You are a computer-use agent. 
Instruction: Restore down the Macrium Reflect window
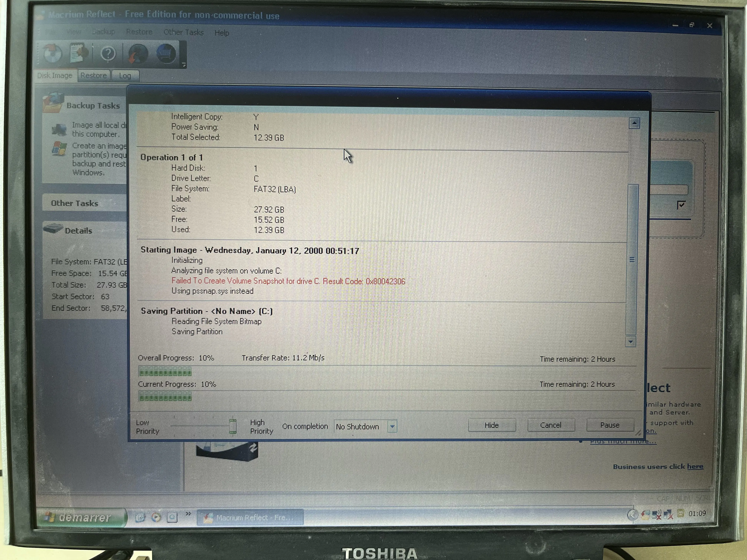pyautogui.click(x=692, y=25)
